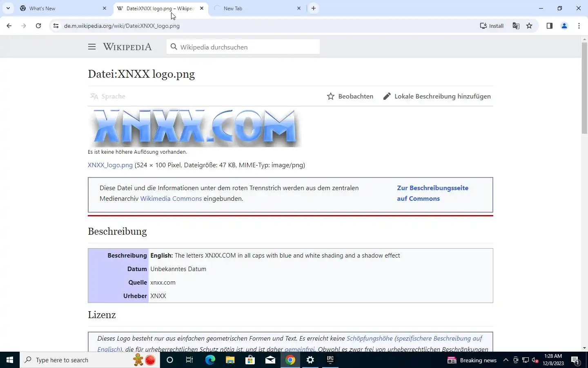The height and width of the screenshot is (368, 588).
Task: Open the tab search dropdown arrow
Action: click(x=8, y=8)
